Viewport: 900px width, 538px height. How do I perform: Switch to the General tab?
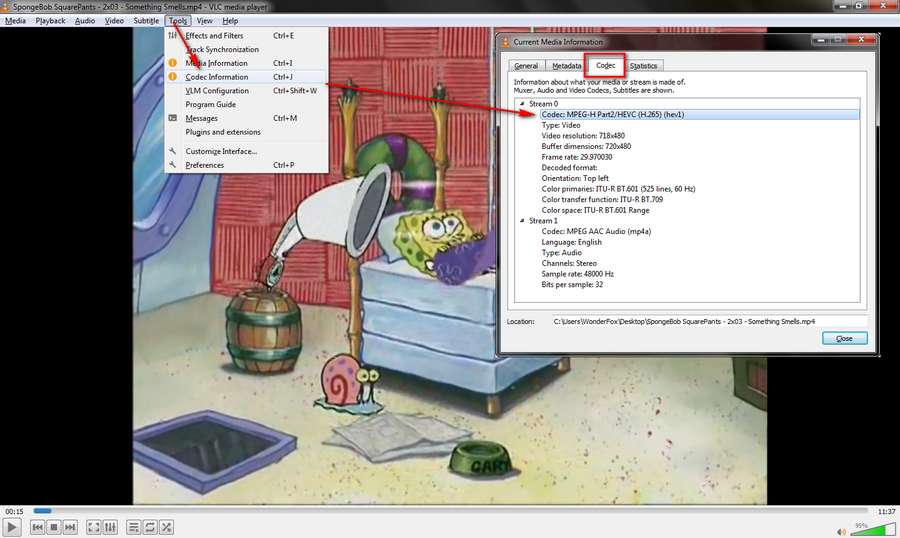526,66
